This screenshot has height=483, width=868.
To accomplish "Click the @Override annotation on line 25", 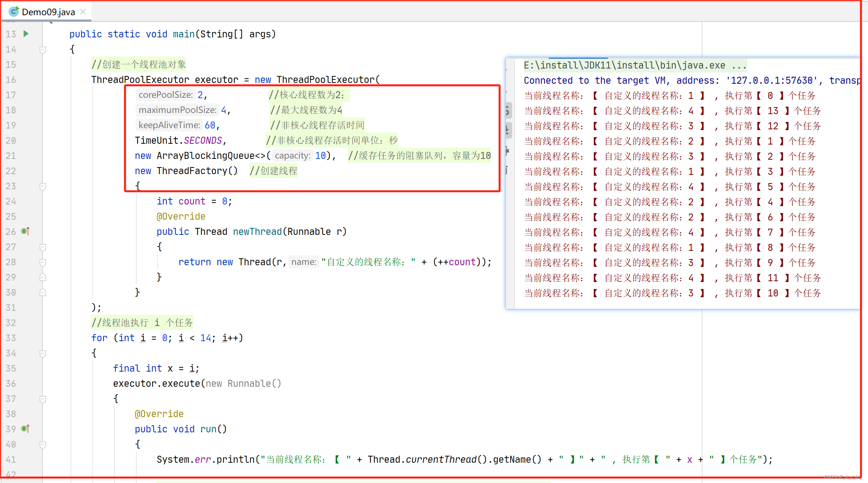I will 181,216.
